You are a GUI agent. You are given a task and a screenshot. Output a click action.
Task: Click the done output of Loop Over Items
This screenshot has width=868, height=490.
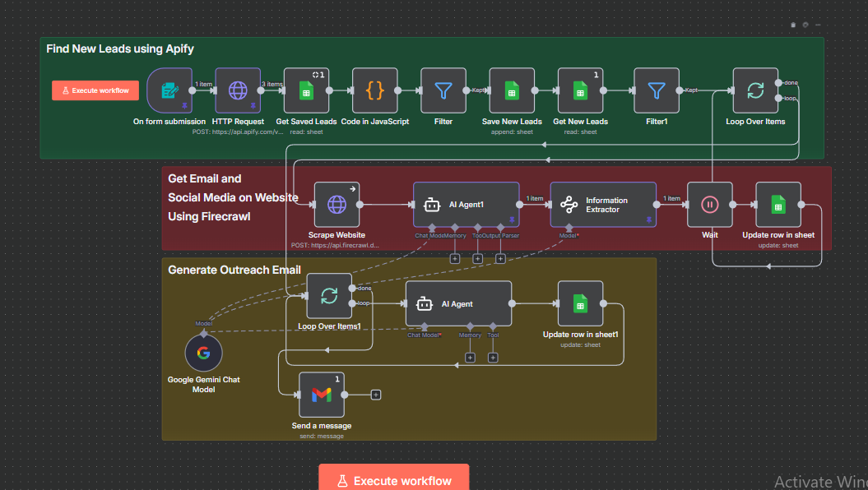point(779,82)
